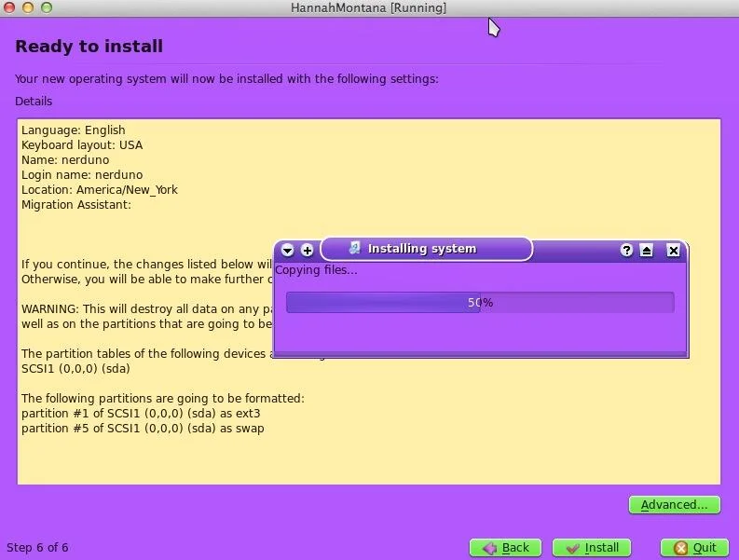Viewport: 739px width, 560px height.
Task: Click the Back button
Action: 505,548
